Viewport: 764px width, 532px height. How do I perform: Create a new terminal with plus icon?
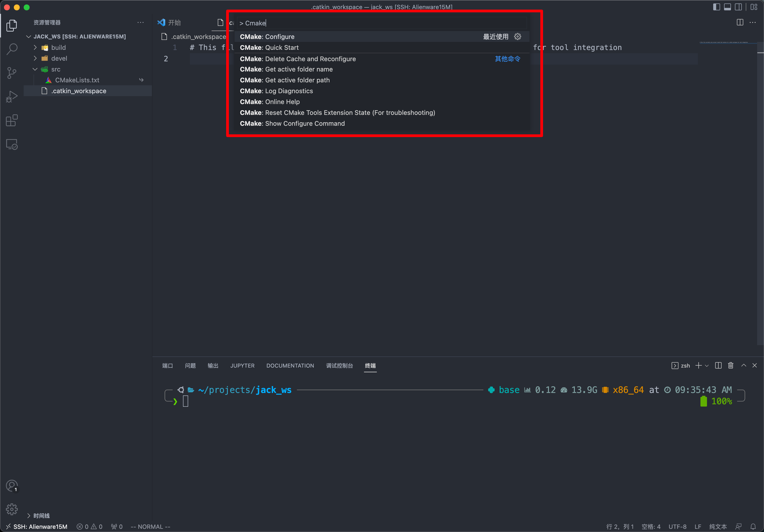698,365
